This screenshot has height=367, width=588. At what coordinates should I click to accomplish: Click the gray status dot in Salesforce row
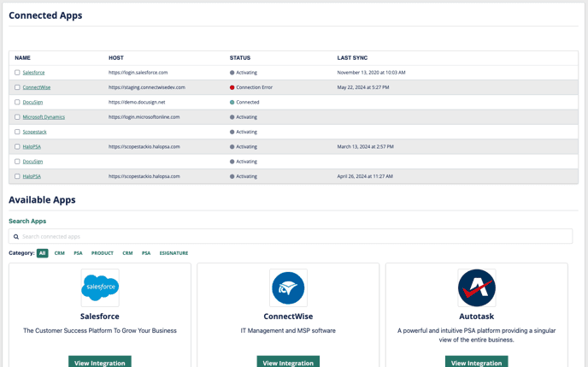coord(232,73)
